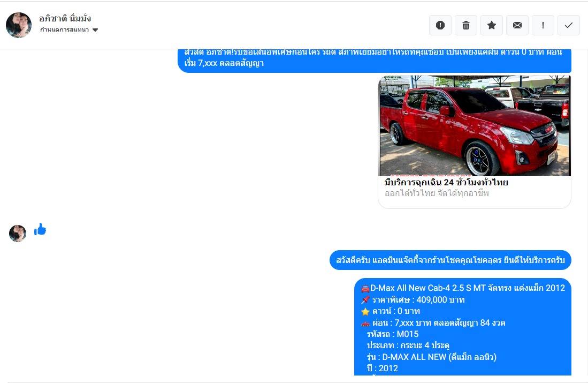588x383 pixels.
Task: Mark the conversation as spam
Action: pyautogui.click(x=440, y=25)
